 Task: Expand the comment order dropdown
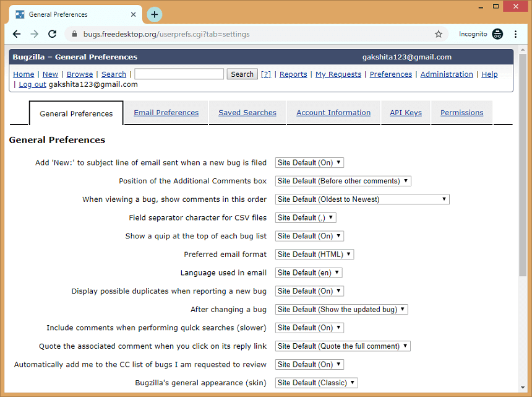(x=363, y=199)
